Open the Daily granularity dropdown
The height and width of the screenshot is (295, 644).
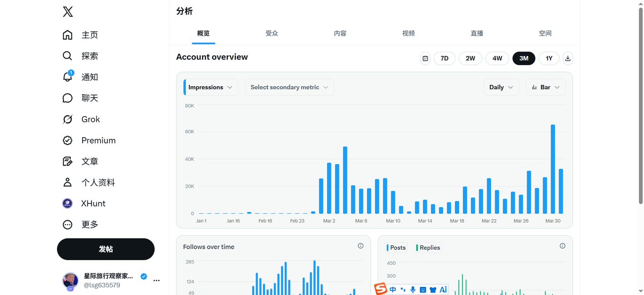(501, 87)
